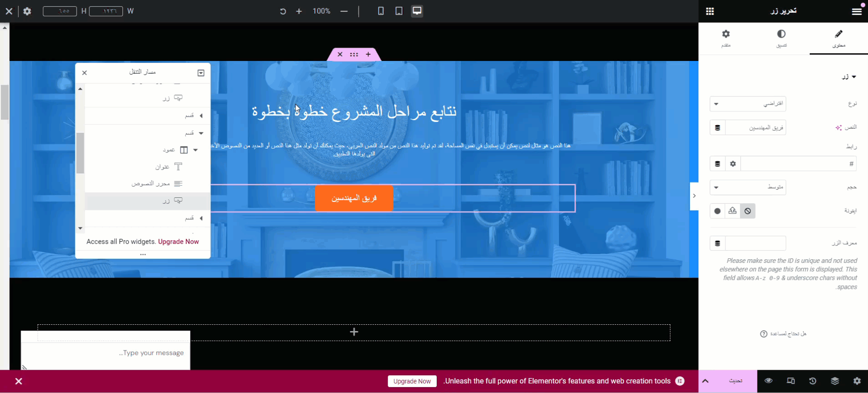Click the gear icon in the top bar
This screenshot has height=393, width=868.
tap(27, 11)
